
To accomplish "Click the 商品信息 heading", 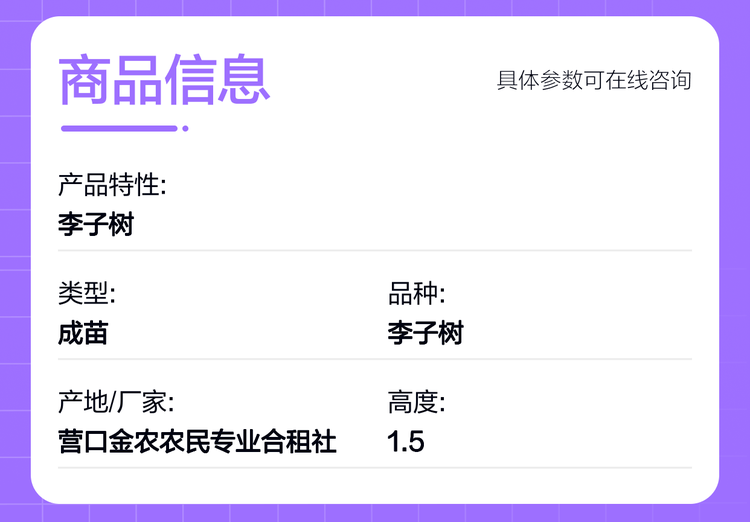I will click(x=165, y=80).
